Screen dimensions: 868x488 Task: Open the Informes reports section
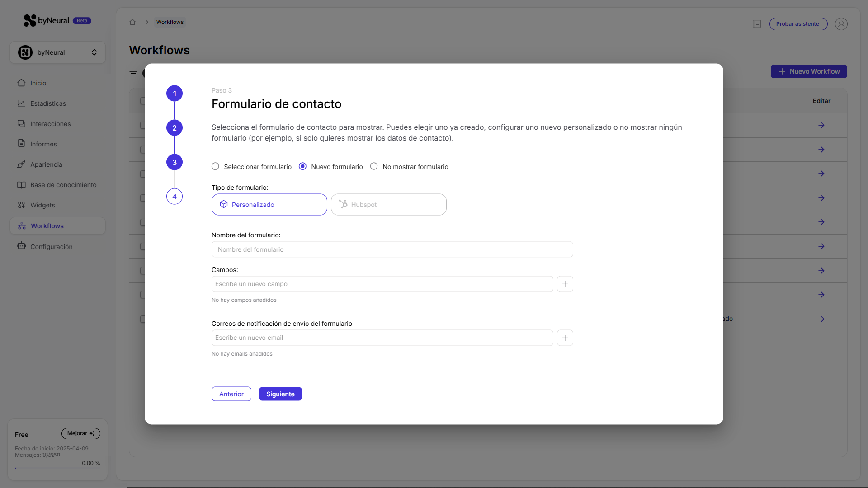pos(21,144)
